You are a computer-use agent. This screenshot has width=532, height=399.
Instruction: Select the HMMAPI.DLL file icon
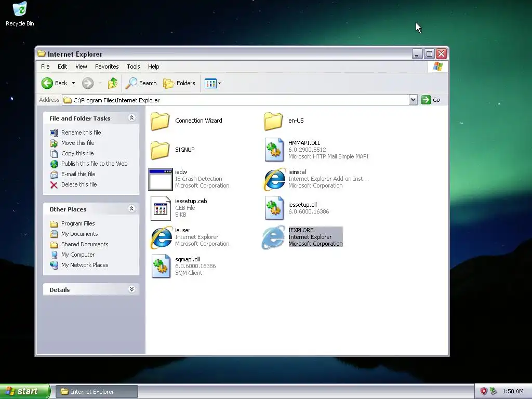274,150
